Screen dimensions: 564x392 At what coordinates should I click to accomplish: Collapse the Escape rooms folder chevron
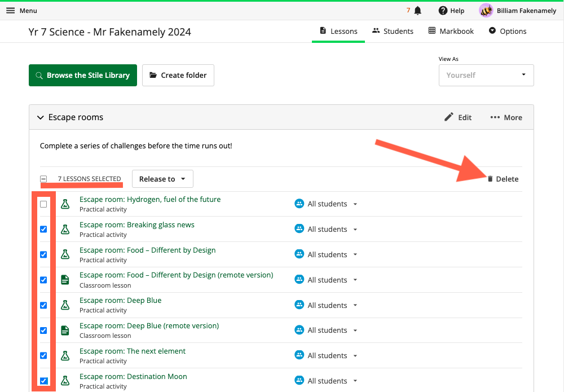41,117
